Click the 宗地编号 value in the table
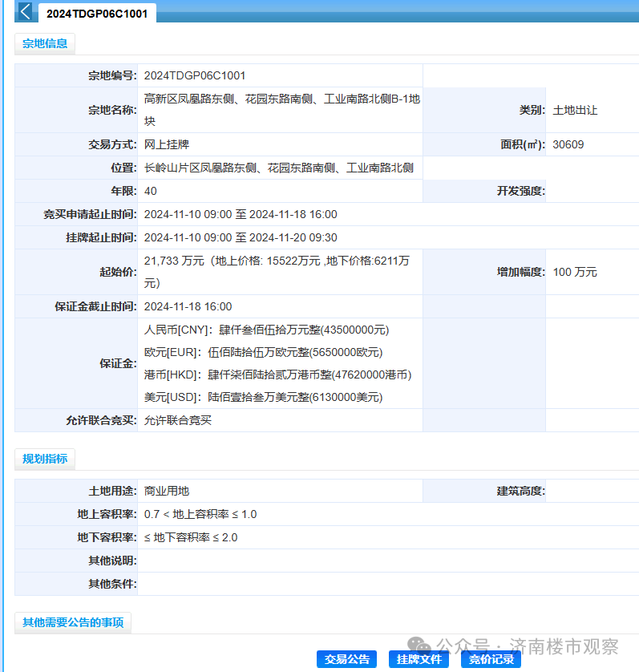 [195, 75]
